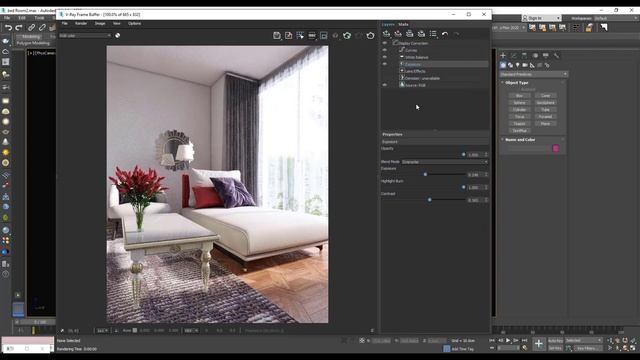This screenshot has width=640, height=360.
Task: Click the third toolbar icon right of save
Action: [x=312, y=36]
